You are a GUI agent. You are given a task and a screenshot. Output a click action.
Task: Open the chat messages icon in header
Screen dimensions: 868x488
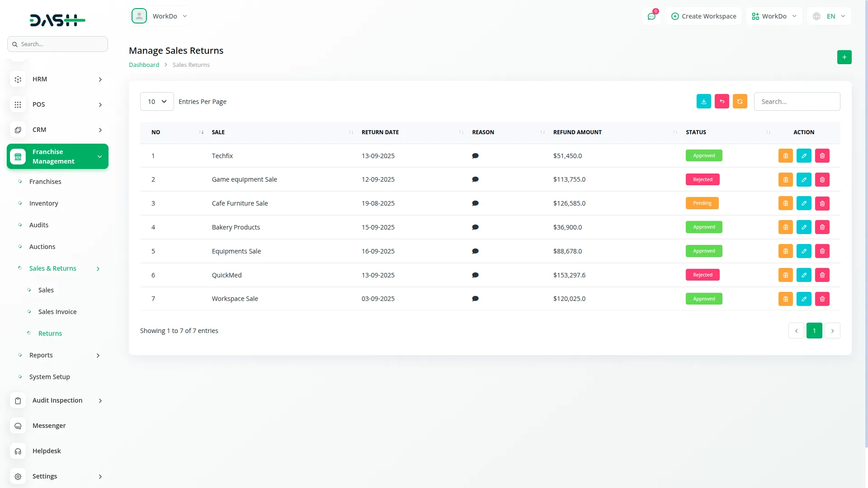point(651,16)
